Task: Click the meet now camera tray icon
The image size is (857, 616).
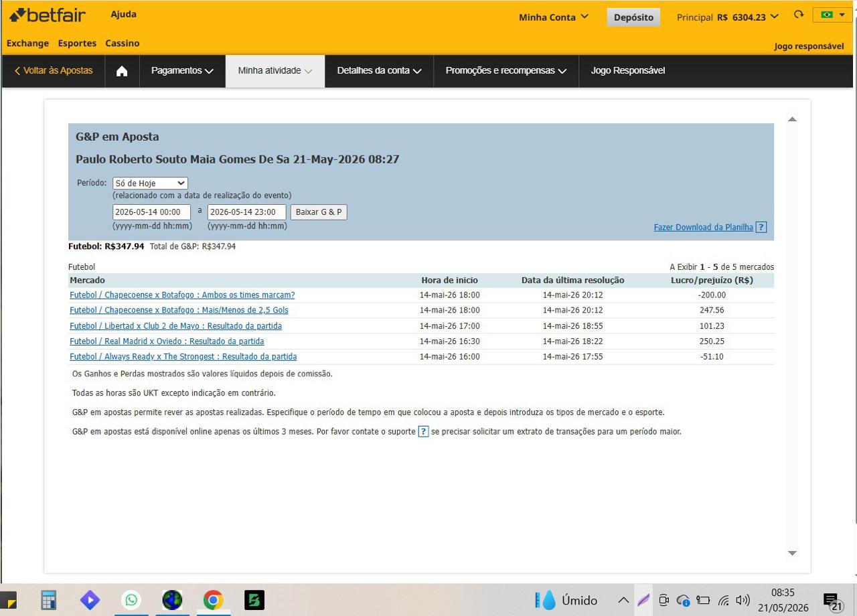Action: pos(664,600)
